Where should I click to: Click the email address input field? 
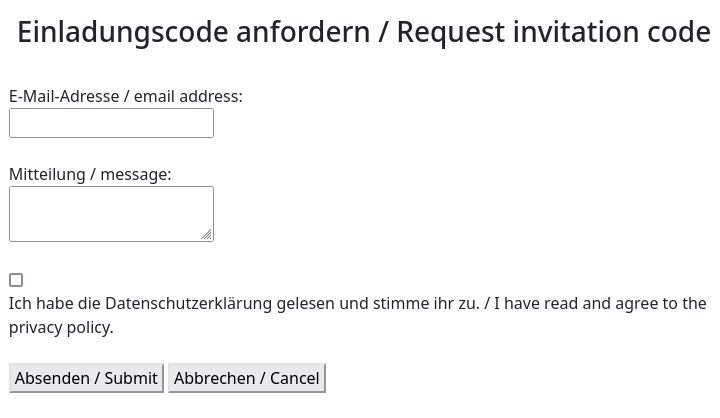[x=111, y=123]
